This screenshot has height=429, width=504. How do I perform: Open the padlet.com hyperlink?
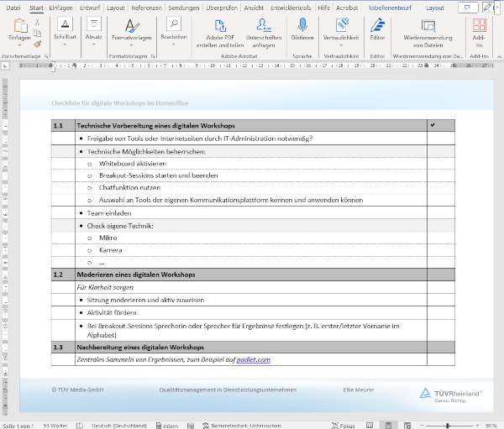click(x=253, y=359)
